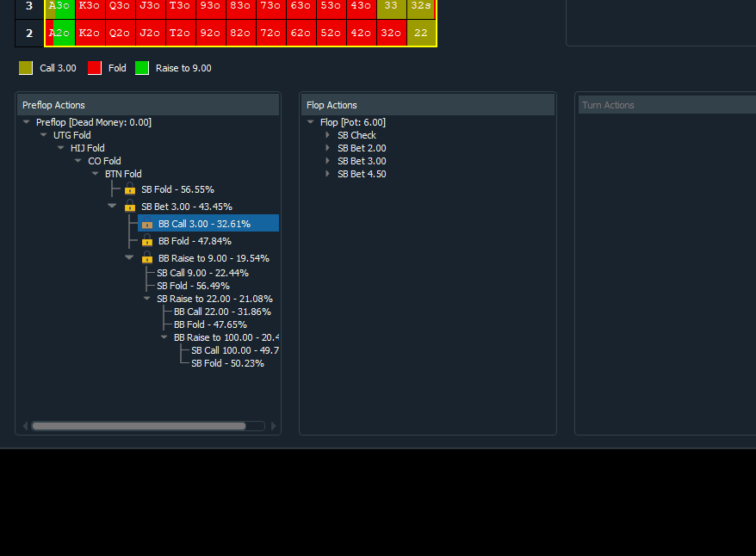Click the green Raise to 9.00 swatch

(x=142, y=68)
